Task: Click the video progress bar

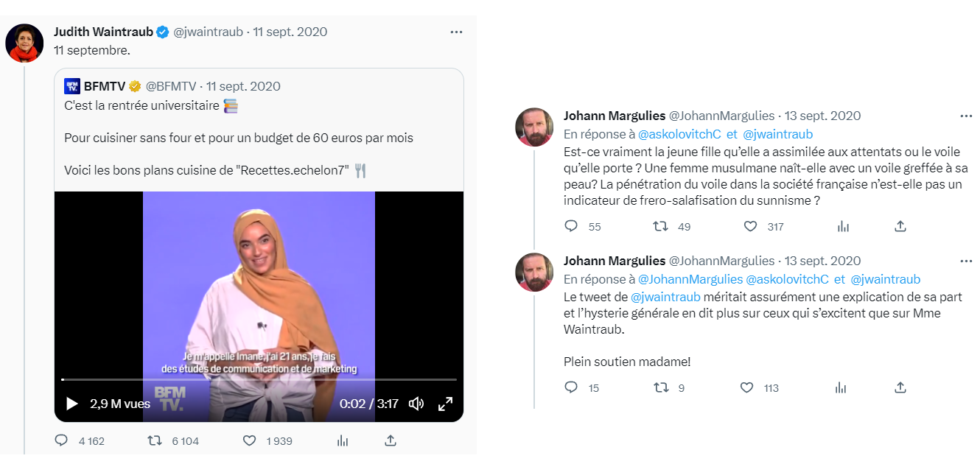Action: (259, 379)
